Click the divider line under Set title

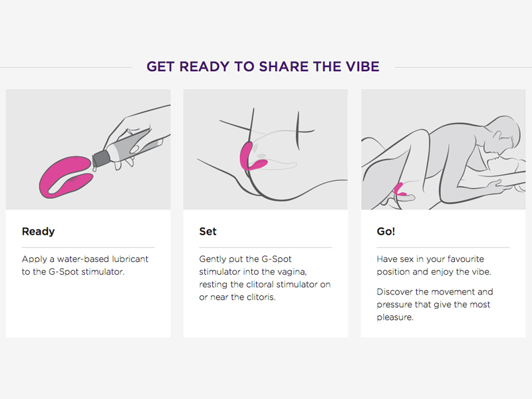[265, 247]
